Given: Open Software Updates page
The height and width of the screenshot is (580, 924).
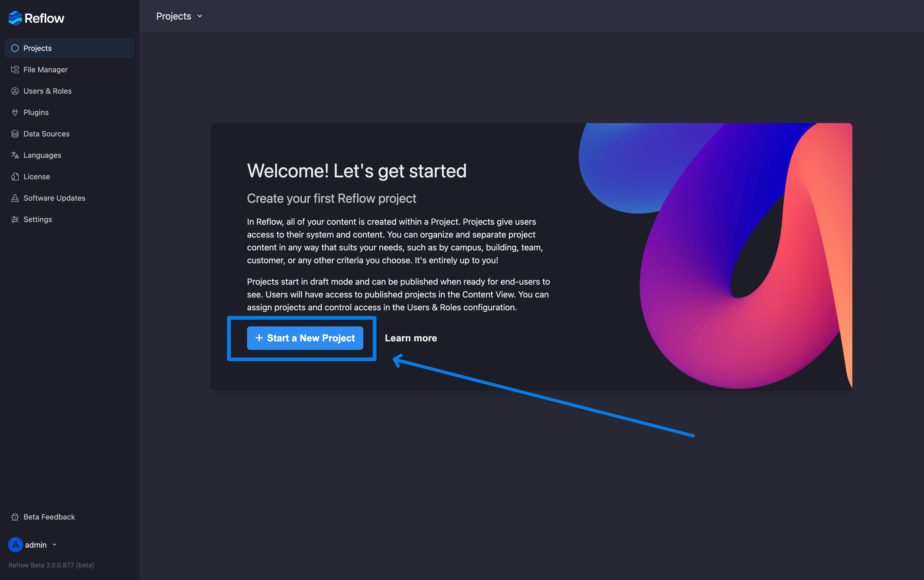Looking at the screenshot, I should pyautogui.click(x=69, y=198).
